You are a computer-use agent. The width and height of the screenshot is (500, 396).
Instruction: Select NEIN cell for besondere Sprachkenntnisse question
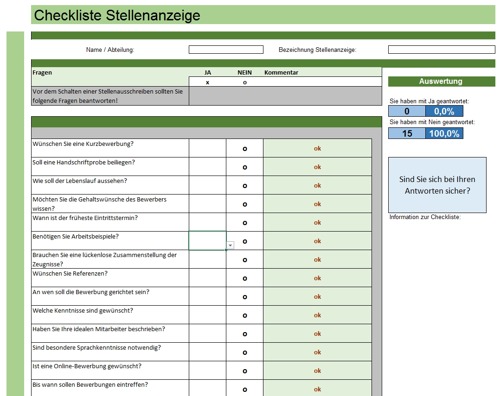point(245,352)
